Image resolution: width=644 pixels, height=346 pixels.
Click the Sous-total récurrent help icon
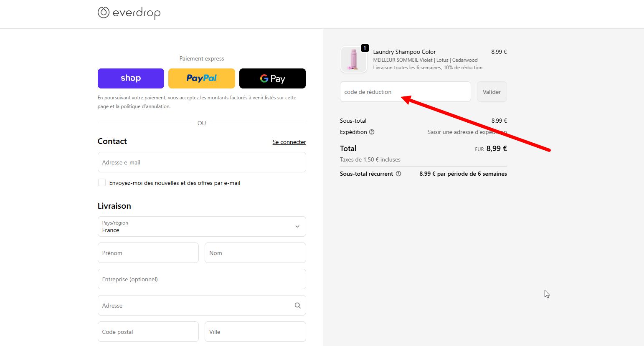click(x=398, y=174)
